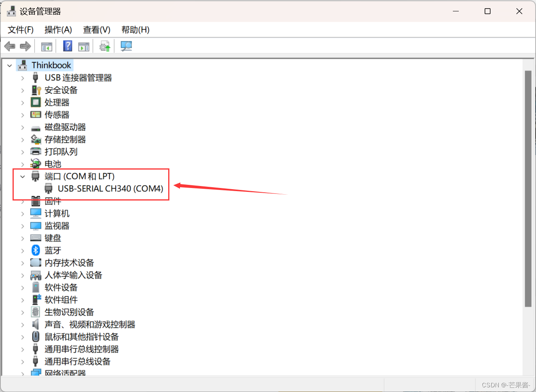Open Help via the toolbar question mark icon
536x392 pixels.
(67, 46)
